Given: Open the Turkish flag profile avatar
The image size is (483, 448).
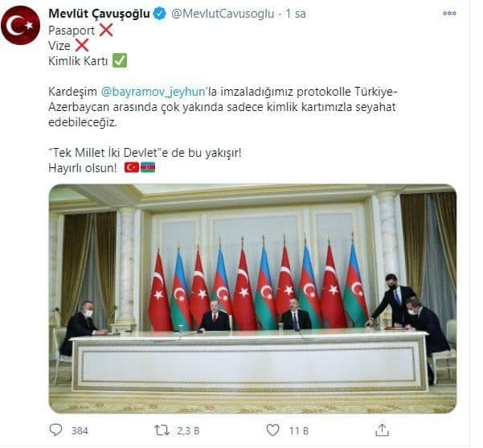Looking at the screenshot, I should tap(21, 25).
